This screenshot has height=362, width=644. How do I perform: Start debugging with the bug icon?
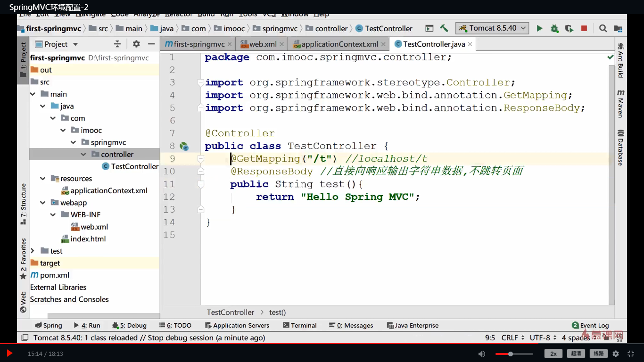(x=554, y=28)
